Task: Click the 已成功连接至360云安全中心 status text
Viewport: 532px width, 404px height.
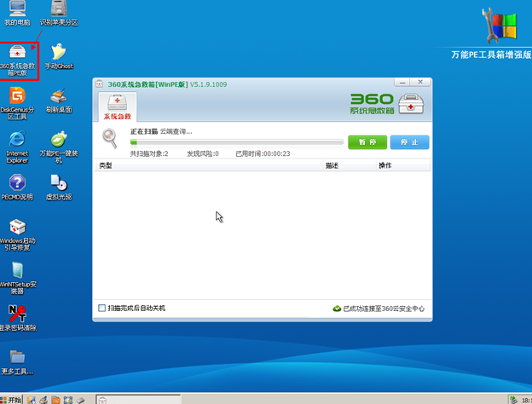Action: 384,309
